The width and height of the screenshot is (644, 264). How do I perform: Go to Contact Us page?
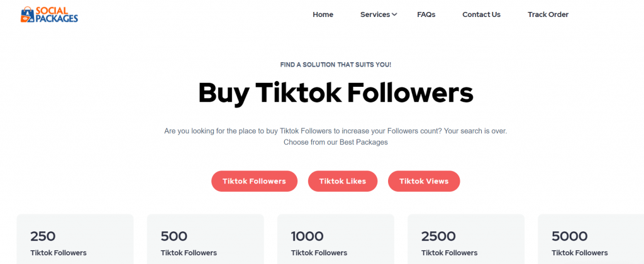481,15
